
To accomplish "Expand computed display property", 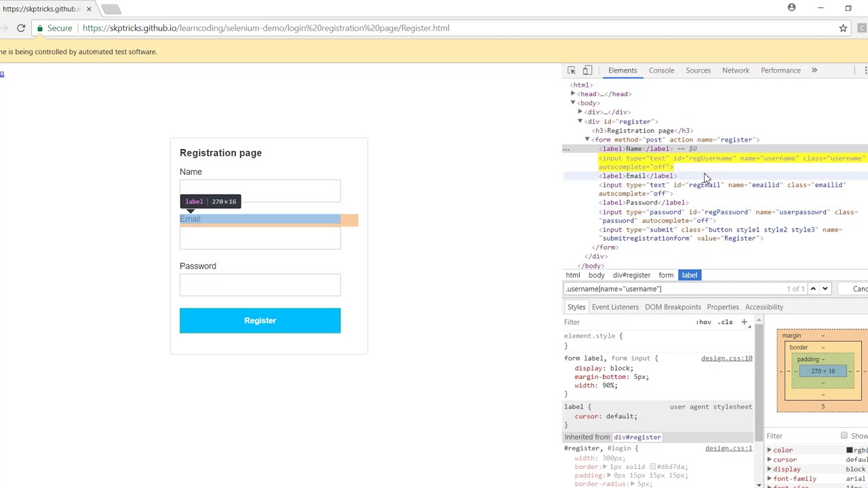I will point(770,469).
